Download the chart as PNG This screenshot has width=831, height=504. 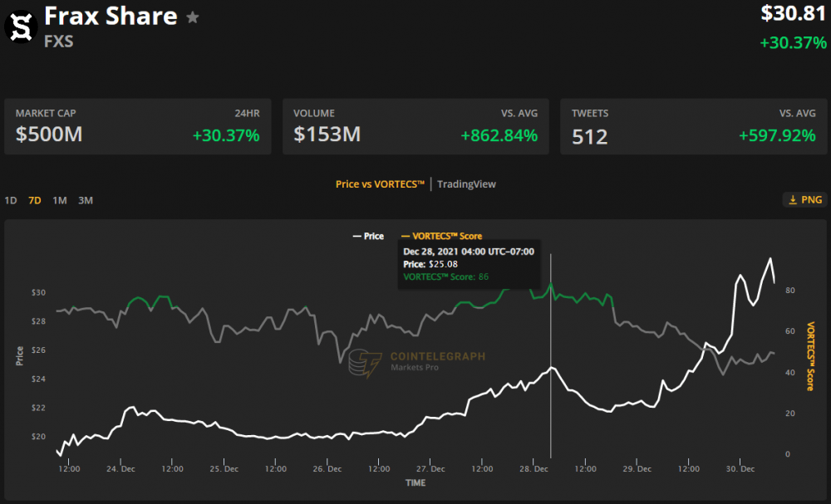point(805,199)
